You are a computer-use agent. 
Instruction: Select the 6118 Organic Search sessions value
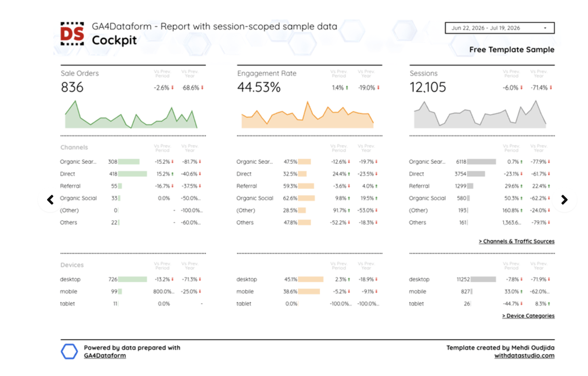click(461, 162)
